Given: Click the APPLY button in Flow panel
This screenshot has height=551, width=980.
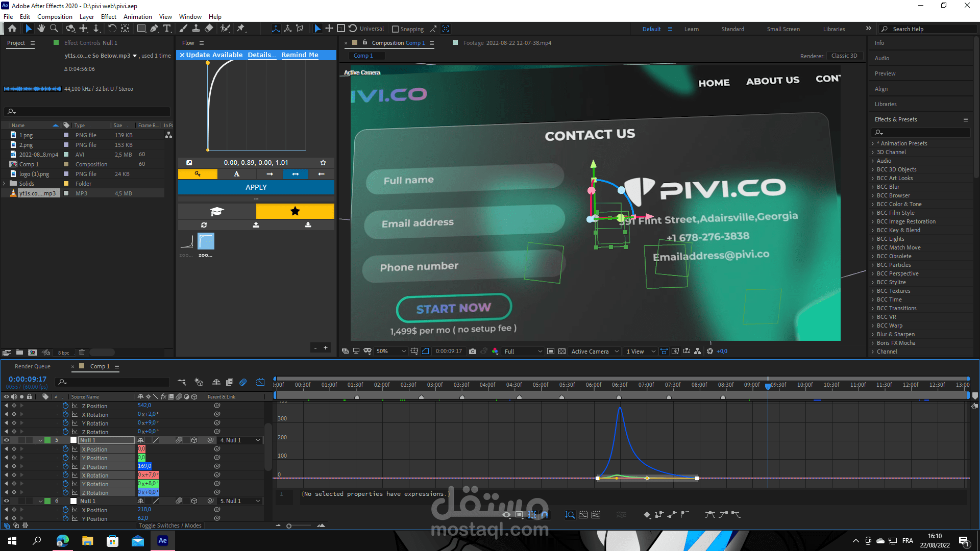Looking at the screenshot, I should pyautogui.click(x=256, y=187).
